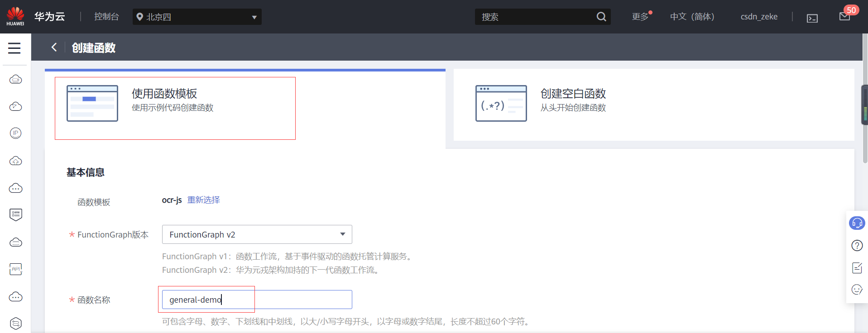Click the hexagon icon in sidebar
Image resolution: width=868 pixels, height=333 pixels.
pyautogui.click(x=16, y=323)
